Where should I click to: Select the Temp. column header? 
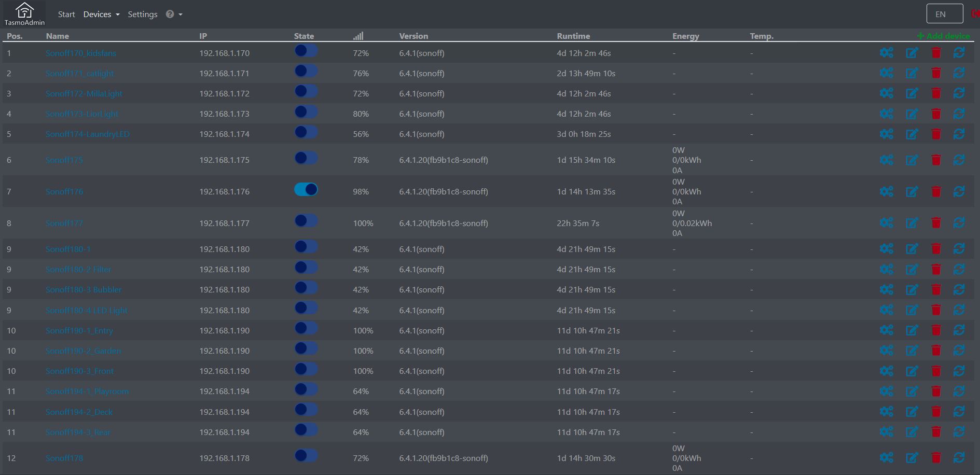(762, 36)
